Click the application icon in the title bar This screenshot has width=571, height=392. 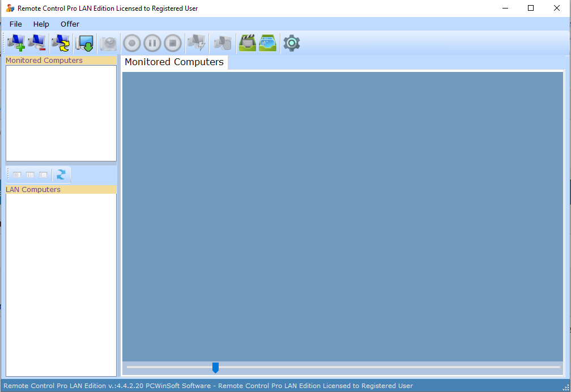tap(10, 8)
